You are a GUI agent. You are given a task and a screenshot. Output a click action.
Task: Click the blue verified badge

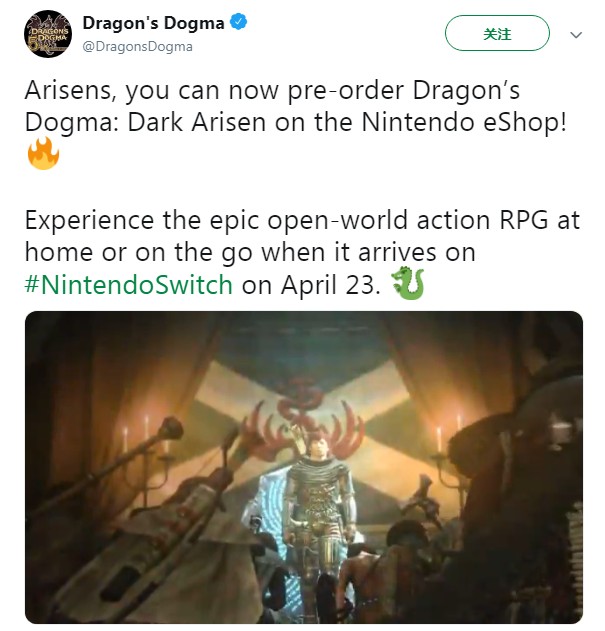(238, 22)
